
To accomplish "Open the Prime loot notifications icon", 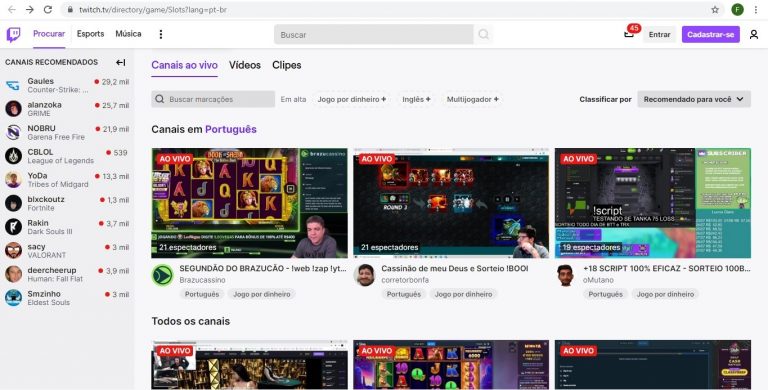I will click(x=629, y=34).
